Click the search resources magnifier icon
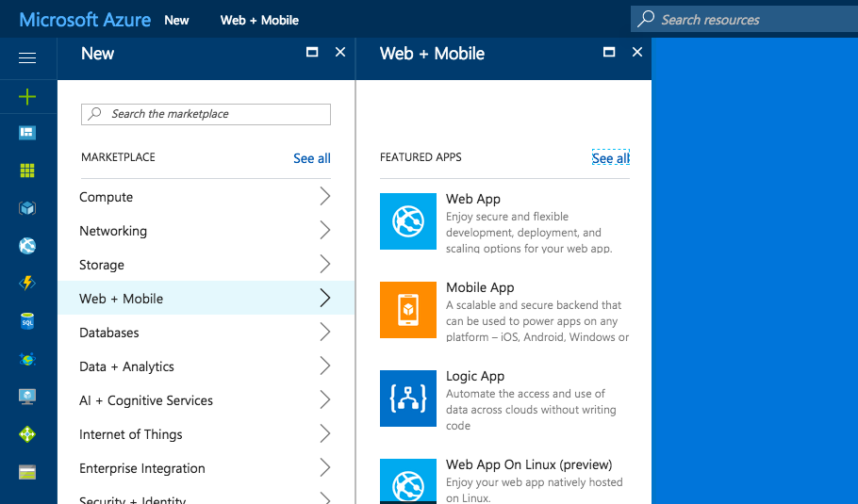The image size is (858, 504). click(x=646, y=19)
